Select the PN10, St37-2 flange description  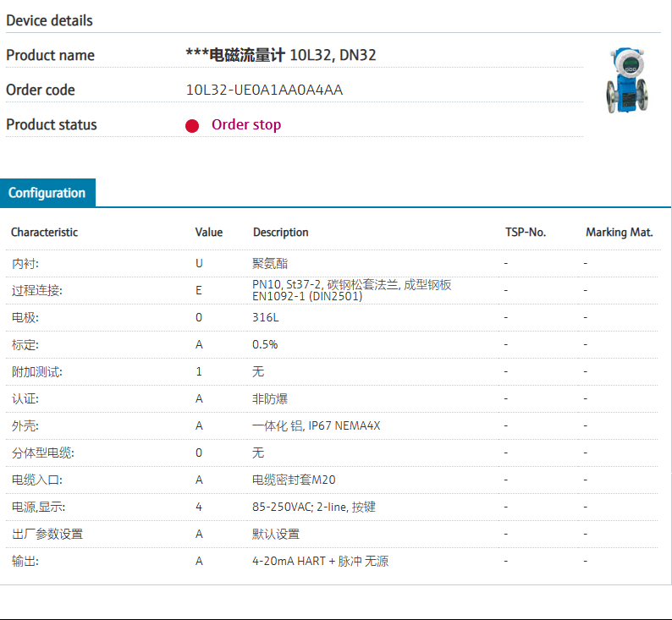351,290
